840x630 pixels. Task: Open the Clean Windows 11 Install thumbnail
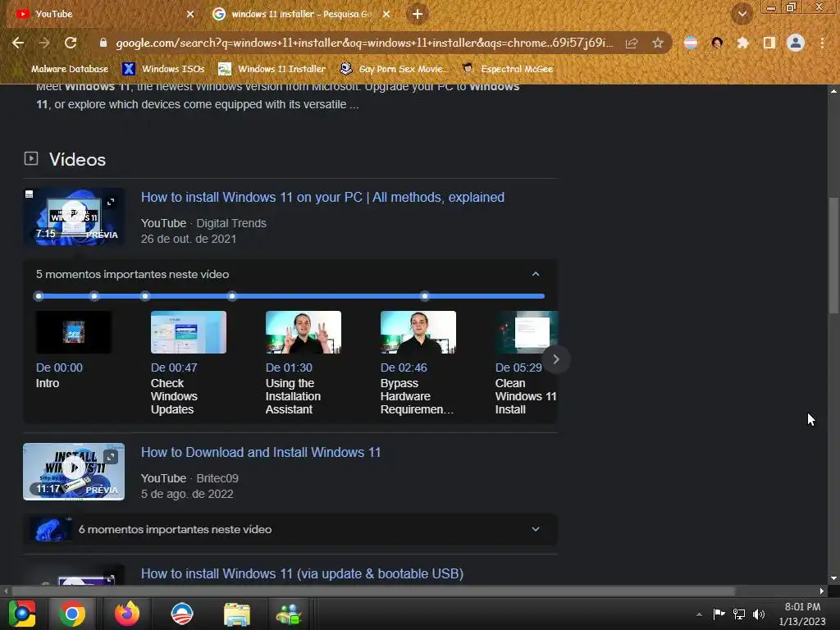pos(526,332)
